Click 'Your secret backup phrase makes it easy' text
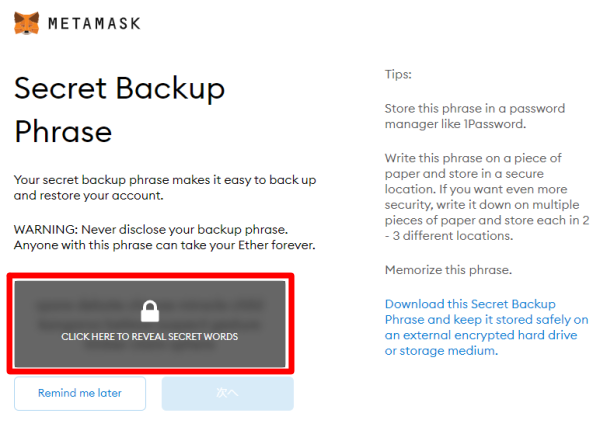 tap(165, 180)
